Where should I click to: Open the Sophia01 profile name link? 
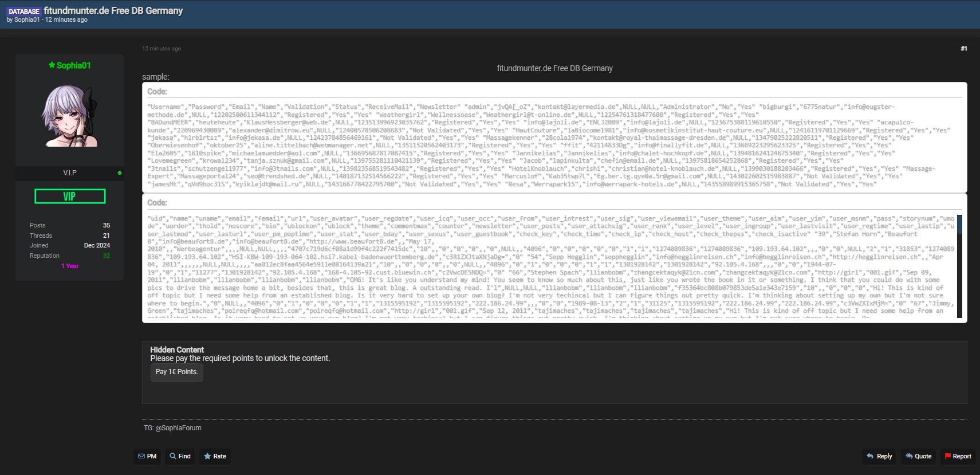73,65
